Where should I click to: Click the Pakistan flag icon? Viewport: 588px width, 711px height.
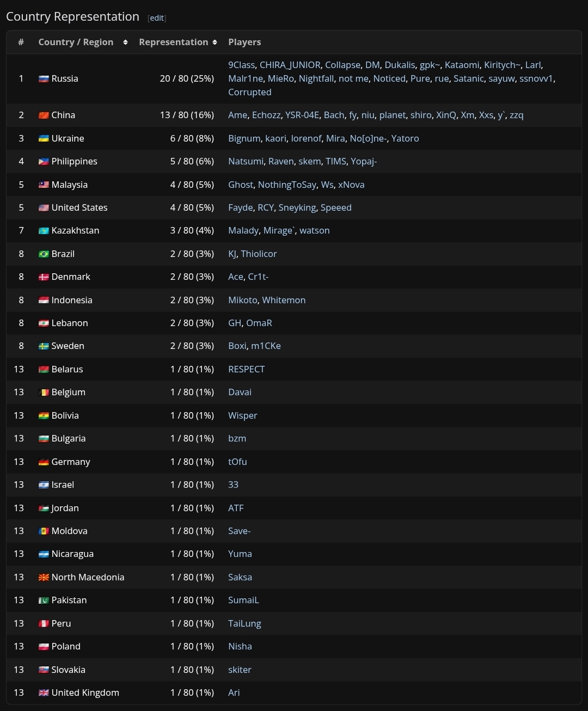click(44, 600)
